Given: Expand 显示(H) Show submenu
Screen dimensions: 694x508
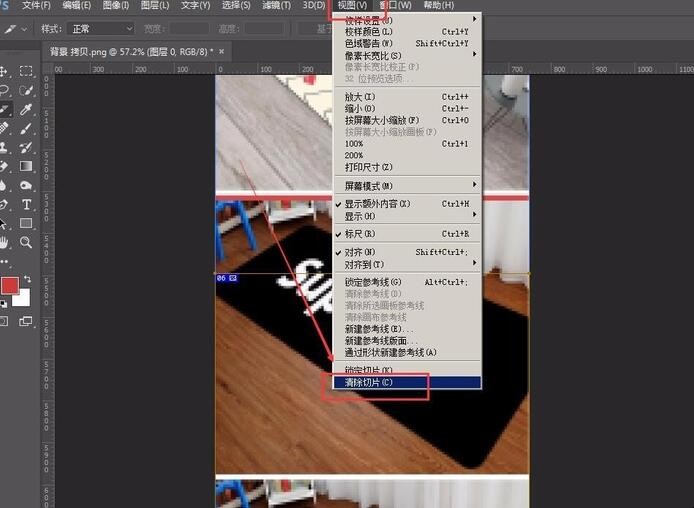Looking at the screenshot, I should click(407, 216).
